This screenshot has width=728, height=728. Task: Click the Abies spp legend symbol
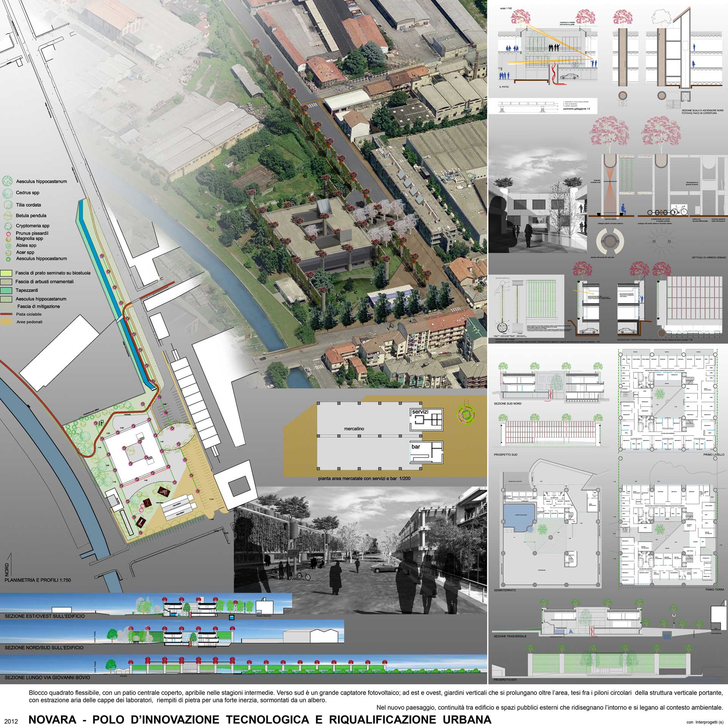(x=8, y=246)
